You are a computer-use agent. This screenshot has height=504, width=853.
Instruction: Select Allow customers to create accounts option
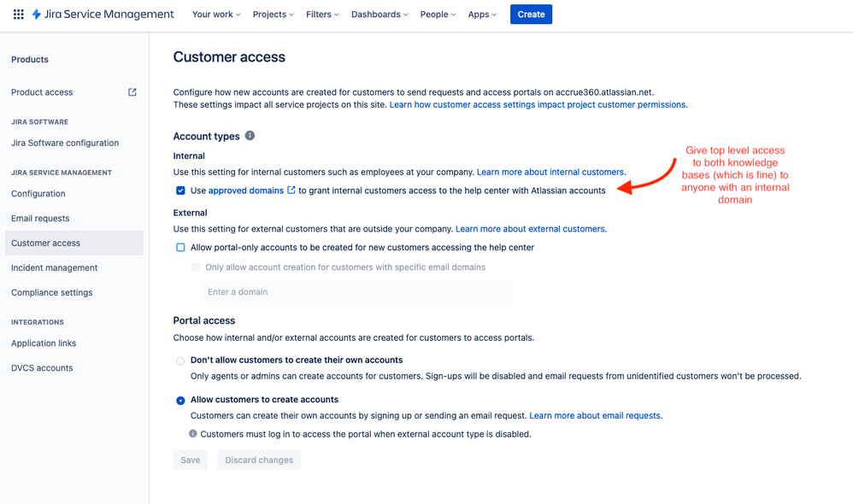180,401
